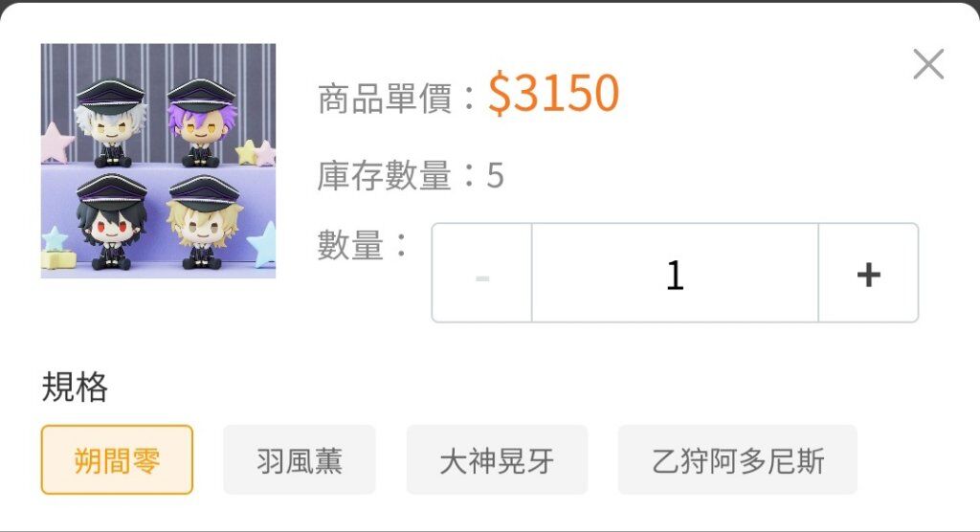Click the silver-haired figure in the thumbnail

click(111, 123)
